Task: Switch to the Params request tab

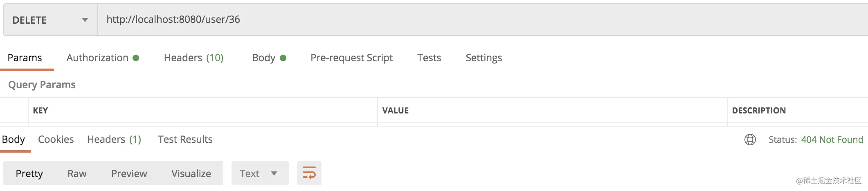Action: pos(25,58)
